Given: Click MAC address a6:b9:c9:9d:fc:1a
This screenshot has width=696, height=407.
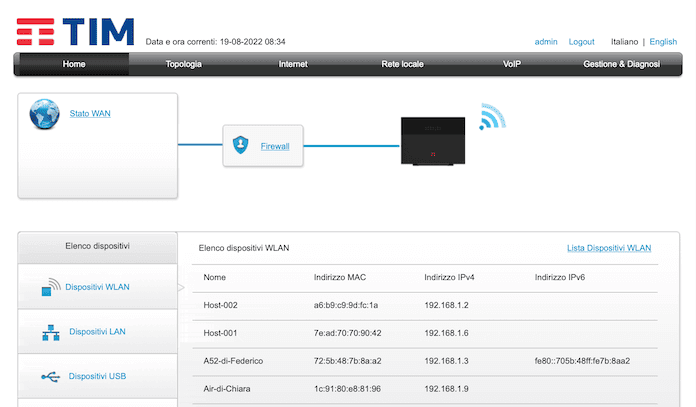Looking at the screenshot, I should click(346, 305).
